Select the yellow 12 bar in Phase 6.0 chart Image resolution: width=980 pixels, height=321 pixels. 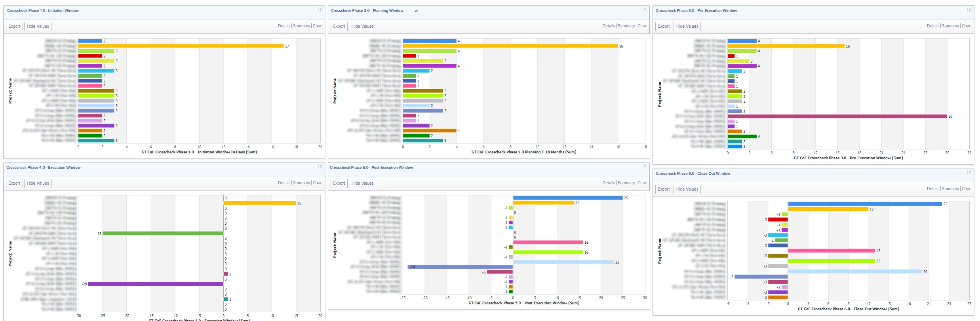coord(828,209)
